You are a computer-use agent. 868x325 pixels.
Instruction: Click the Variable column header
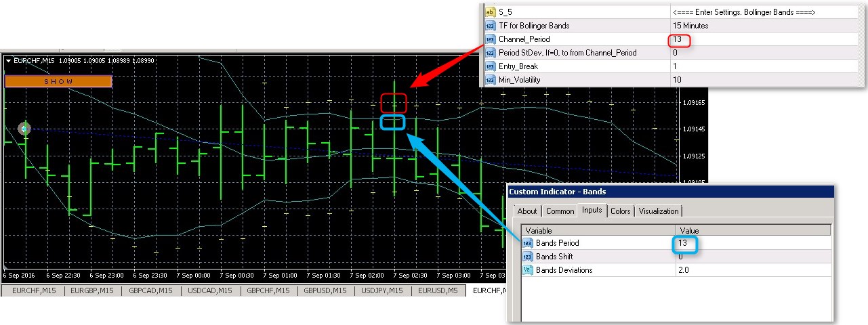pyautogui.click(x=598, y=230)
